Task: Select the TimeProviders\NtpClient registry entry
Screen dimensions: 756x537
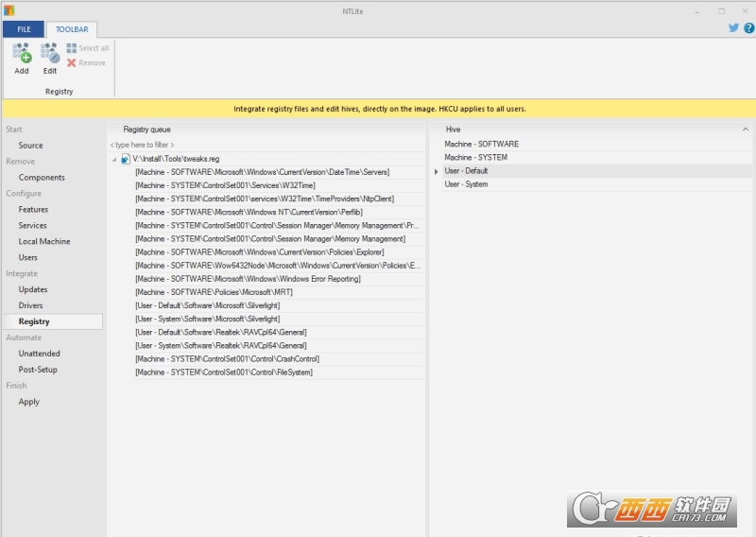Action: pyautogui.click(x=279, y=199)
